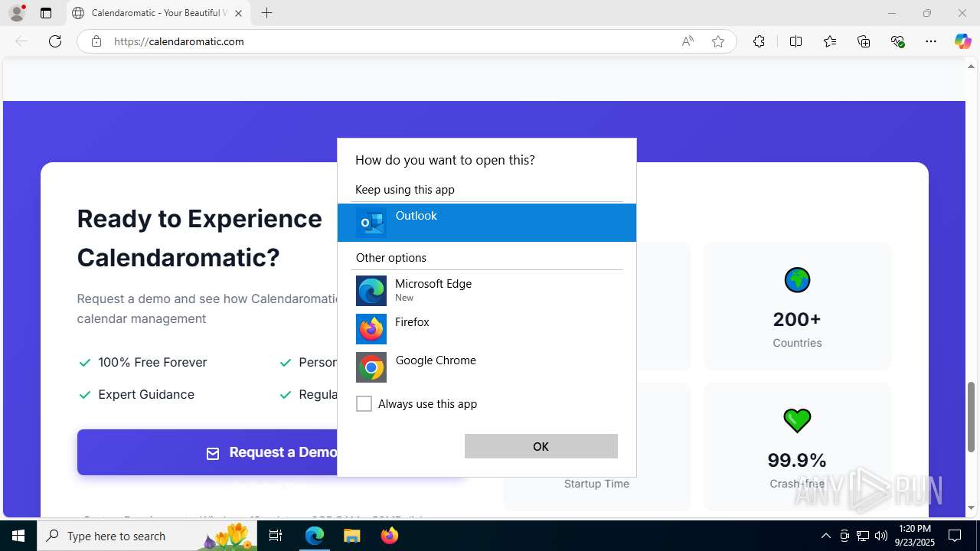Open Firefox from the taskbar
The image size is (980, 551).
[x=390, y=536]
